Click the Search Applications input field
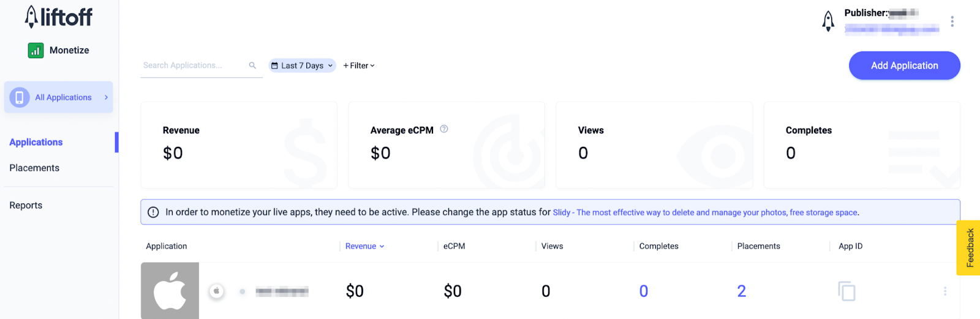980x319 pixels. (193, 66)
